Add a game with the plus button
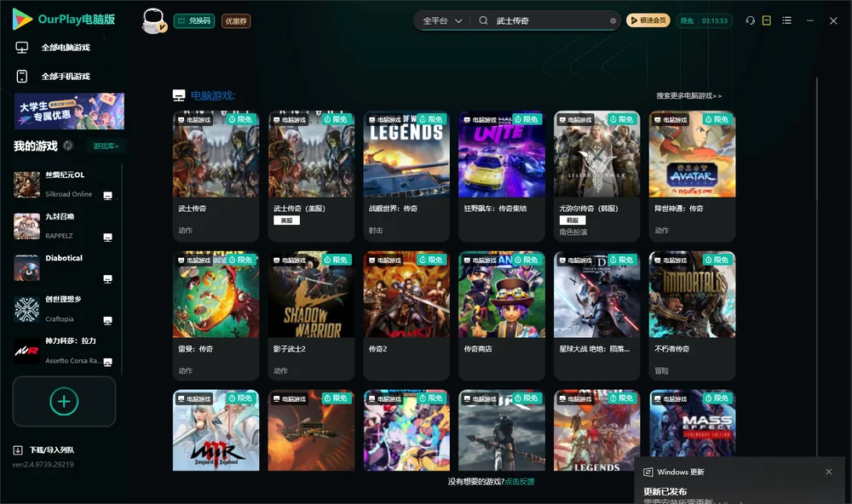The width and height of the screenshot is (852, 504). point(64,401)
